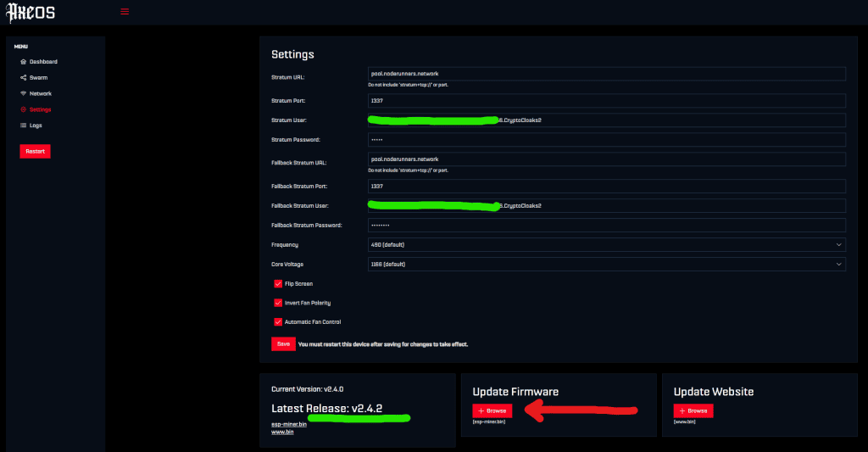This screenshot has width=868, height=452.
Task: Open the Core Voltage dropdown
Action: click(x=607, y=265)
